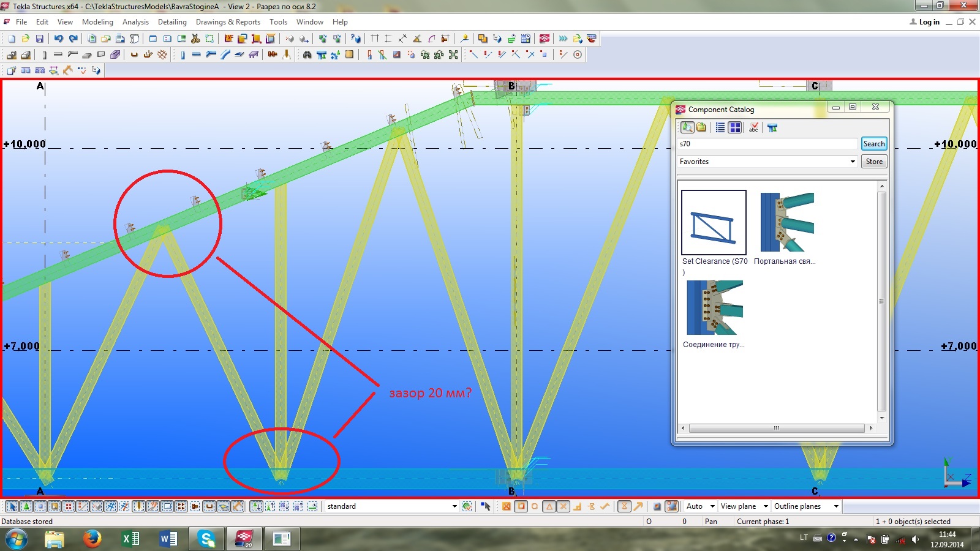980x551 pixels.
Task: Open the Drawings & Reports menu
Action: point(228,22)
